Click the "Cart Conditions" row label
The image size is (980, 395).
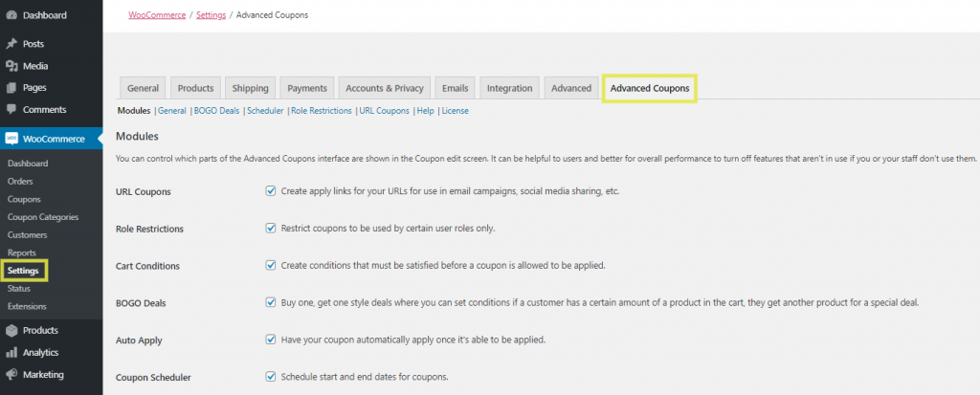pyautogui.click(x=147, y=266)
